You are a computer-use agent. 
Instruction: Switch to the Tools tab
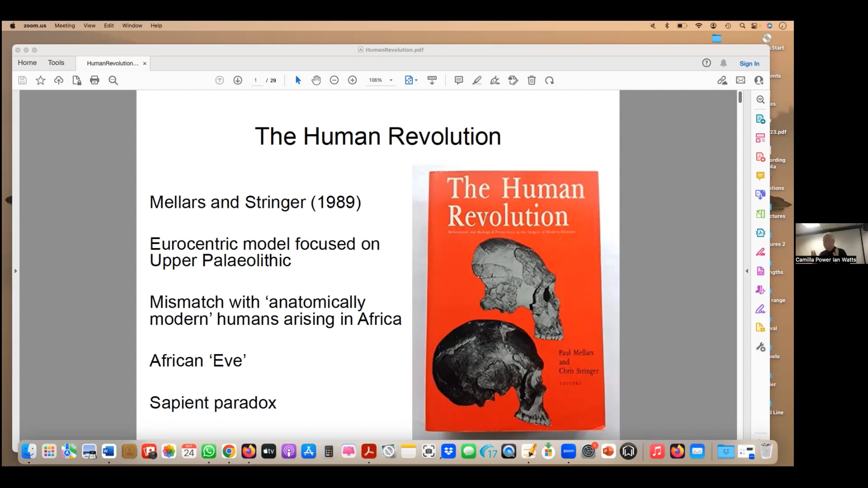point(56,63)
